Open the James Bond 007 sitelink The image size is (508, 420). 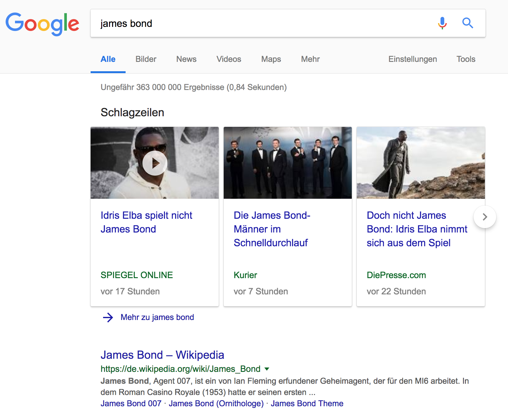pos(131,403)
